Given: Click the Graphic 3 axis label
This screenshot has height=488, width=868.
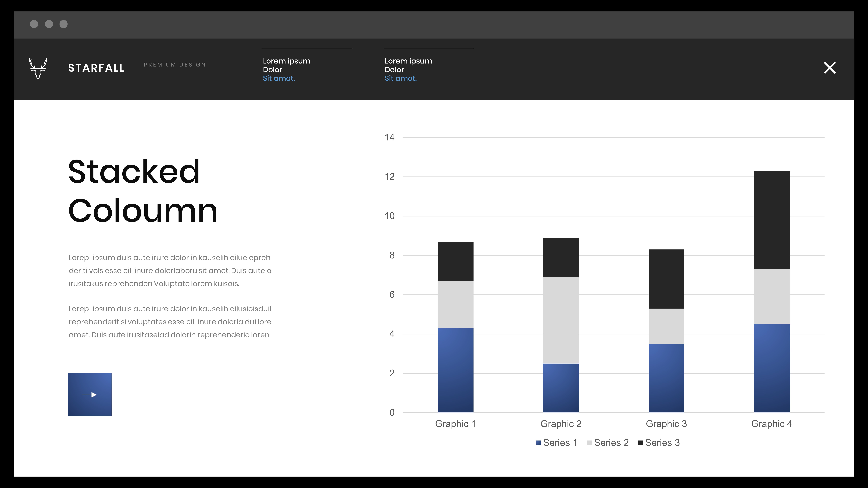Looking at the screenshot, I should (x=666, y=424).
